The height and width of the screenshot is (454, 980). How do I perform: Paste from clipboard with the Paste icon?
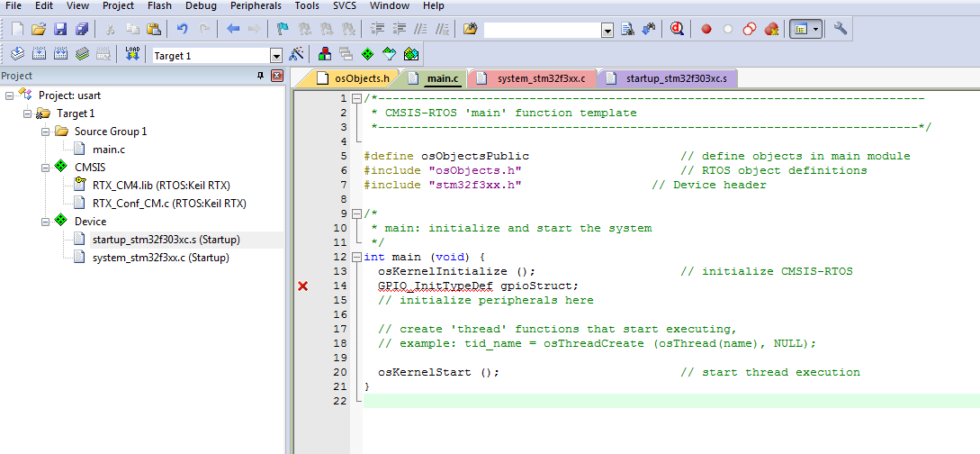(x=154, y=29)
